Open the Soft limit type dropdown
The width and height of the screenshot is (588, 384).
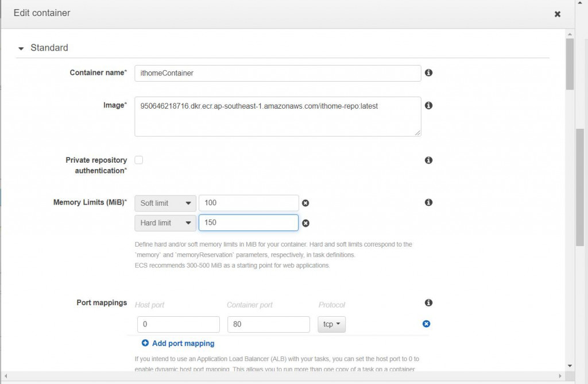(165, 203)
